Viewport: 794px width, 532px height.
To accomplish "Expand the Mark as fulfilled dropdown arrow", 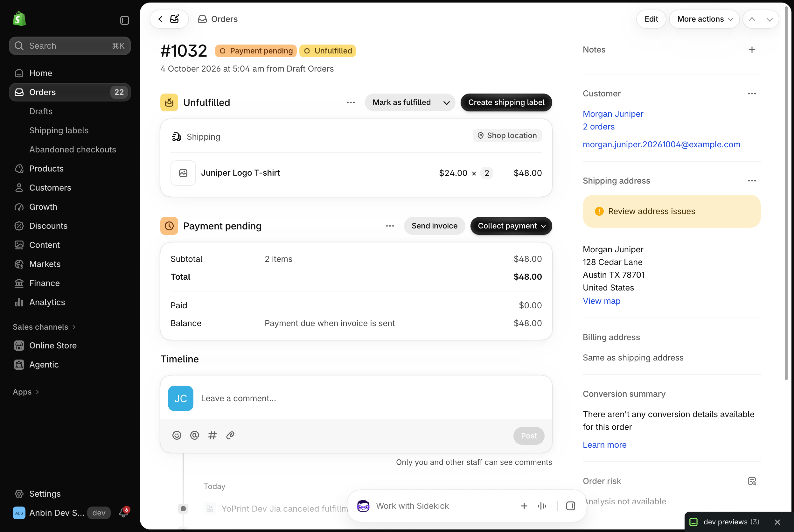I will 446,102.
